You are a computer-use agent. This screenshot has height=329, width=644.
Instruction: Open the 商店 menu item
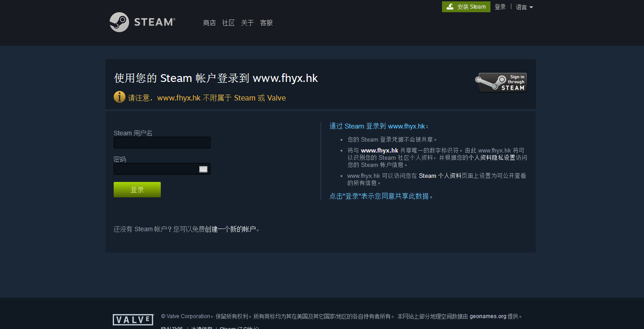(209, 23)
